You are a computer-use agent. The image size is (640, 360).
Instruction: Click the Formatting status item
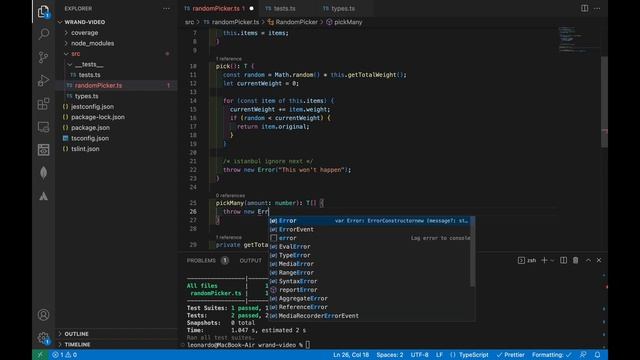[552, 355]
